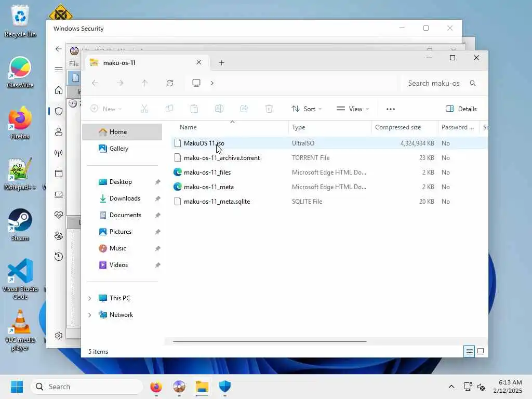Open Firewall & network protection icon
This screenshot has height=399, width=532.
click(58, 153)
